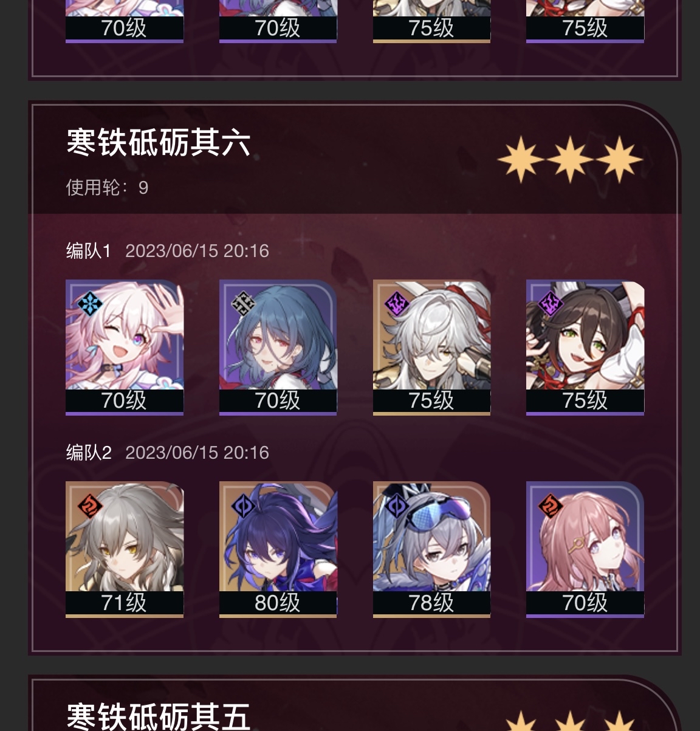Open March 7th level 70 portrait in team 1
700x731 pixels.
pos(125,348)
